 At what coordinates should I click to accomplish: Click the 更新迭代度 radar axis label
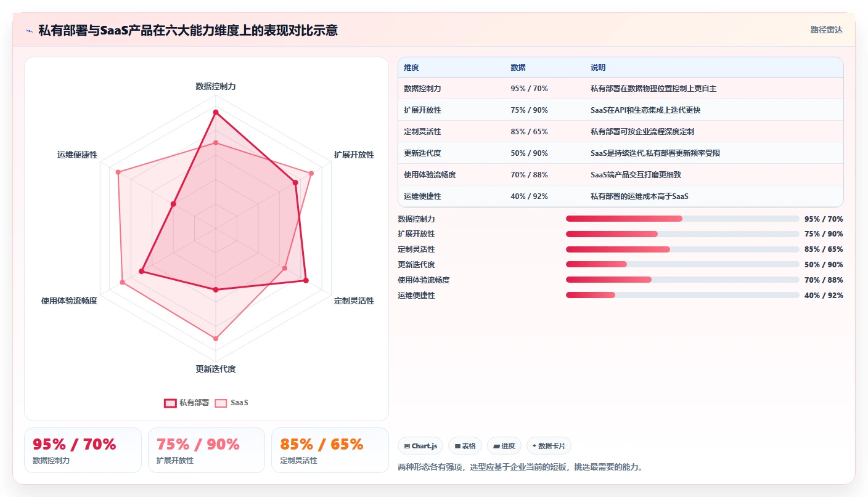[x=216, y=369]
